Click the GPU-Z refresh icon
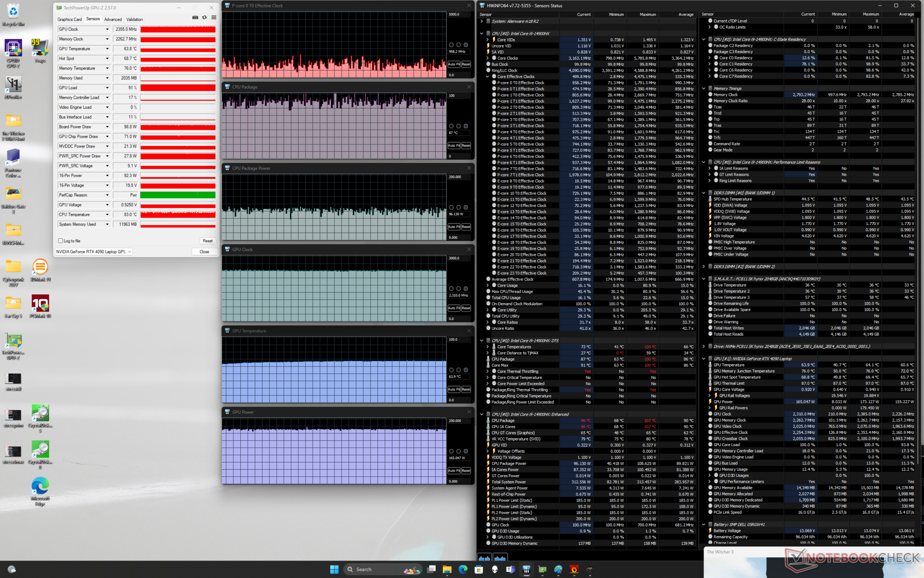 pos(205,17)
